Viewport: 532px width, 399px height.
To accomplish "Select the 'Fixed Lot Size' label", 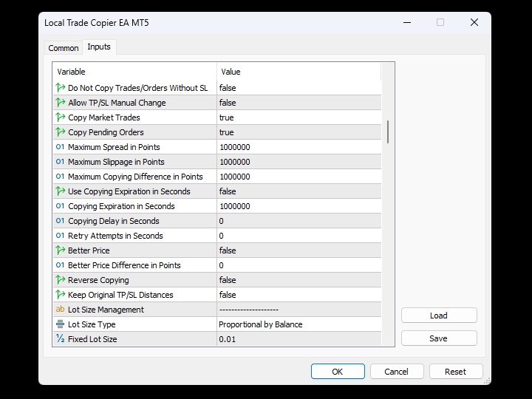I will coord(92,339).
